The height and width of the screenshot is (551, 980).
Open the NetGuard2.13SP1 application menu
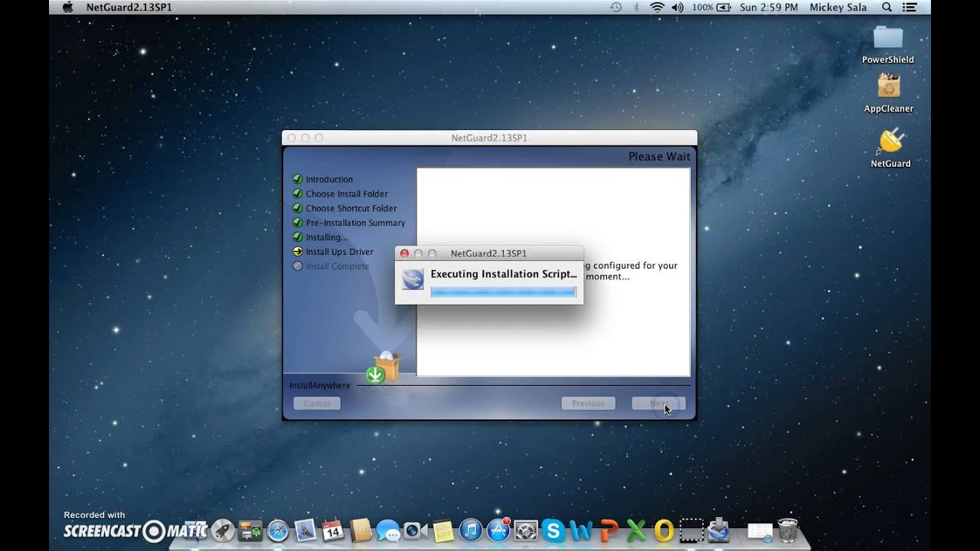tap(129, 7)
